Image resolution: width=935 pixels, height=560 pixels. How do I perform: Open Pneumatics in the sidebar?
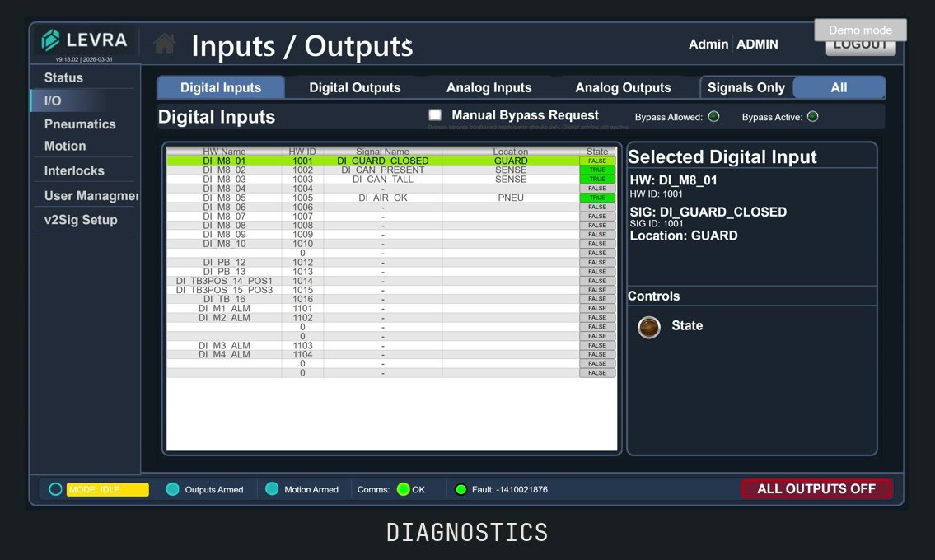pyautogui.click(x=80, y=124)
